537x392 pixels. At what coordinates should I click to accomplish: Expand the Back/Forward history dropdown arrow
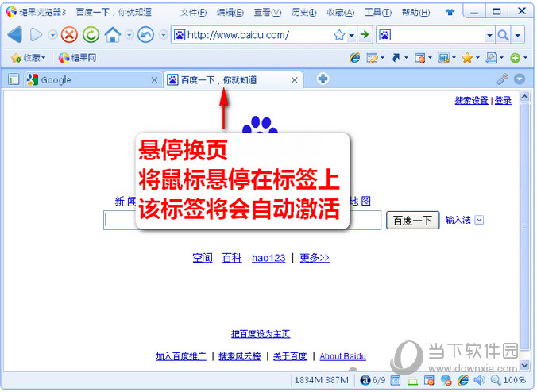click(52, 35)
